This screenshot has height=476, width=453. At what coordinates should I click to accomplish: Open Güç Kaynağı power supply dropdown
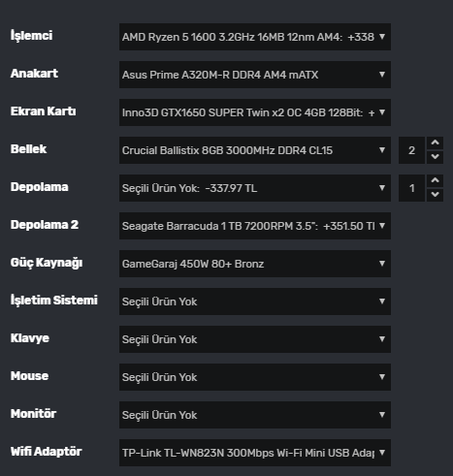point(255,264)
